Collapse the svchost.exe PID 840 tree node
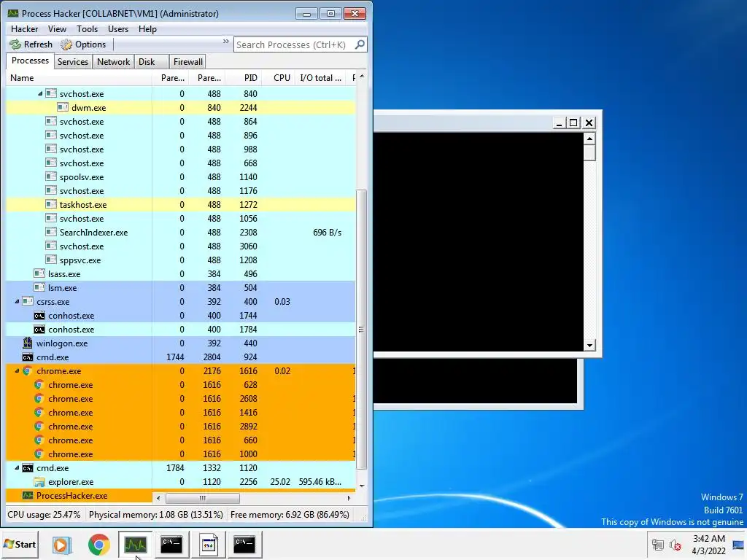 [40, 94]
